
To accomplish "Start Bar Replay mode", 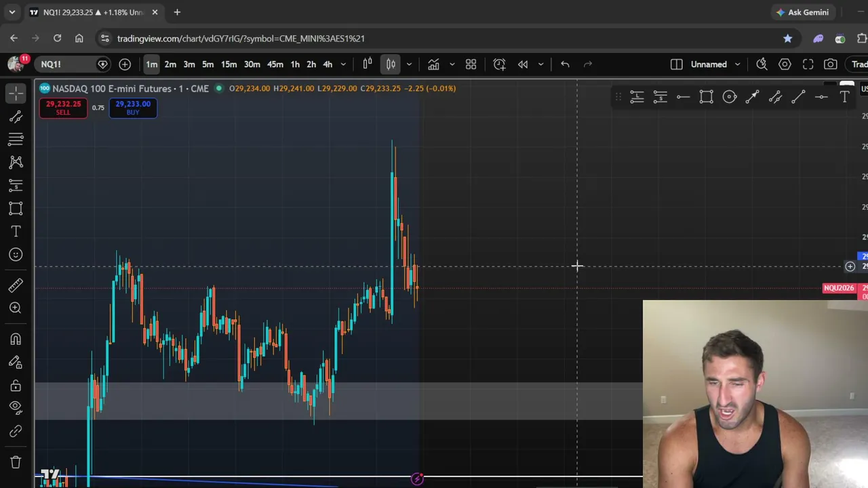I will [x=523, y=64].
